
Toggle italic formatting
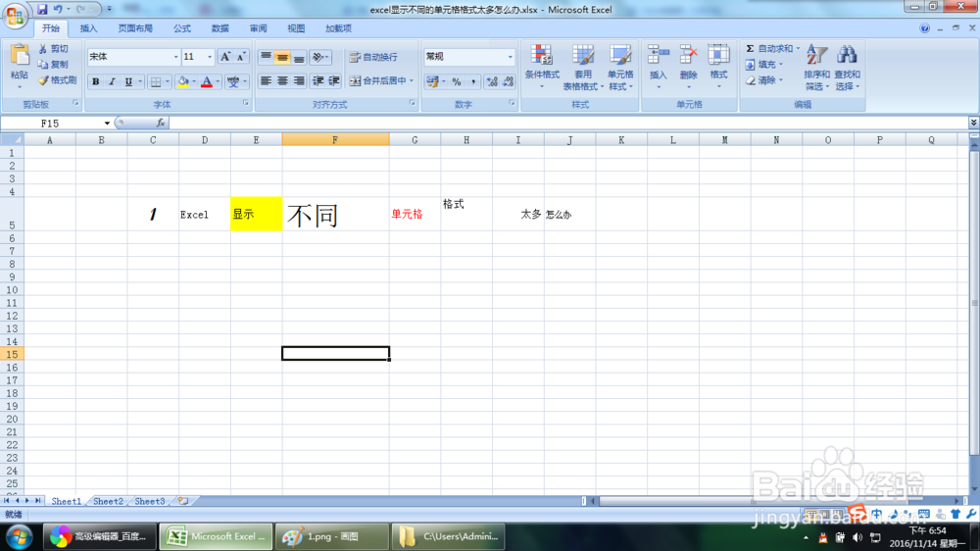click(112, 82)
